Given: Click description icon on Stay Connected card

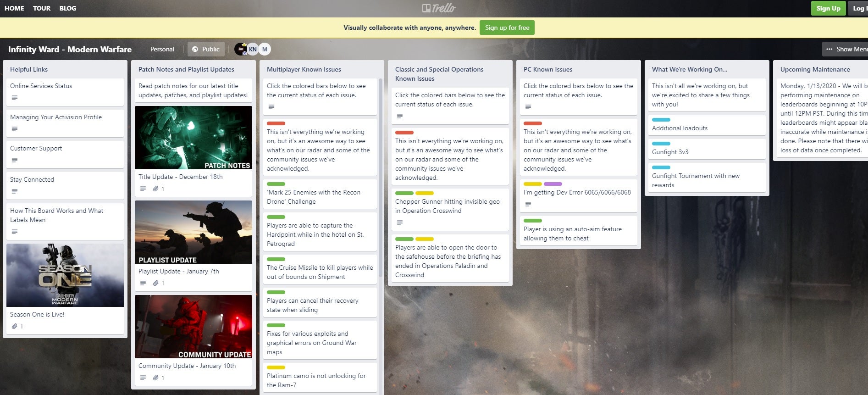Looking at the screenshot, I should tap(15, 191).
